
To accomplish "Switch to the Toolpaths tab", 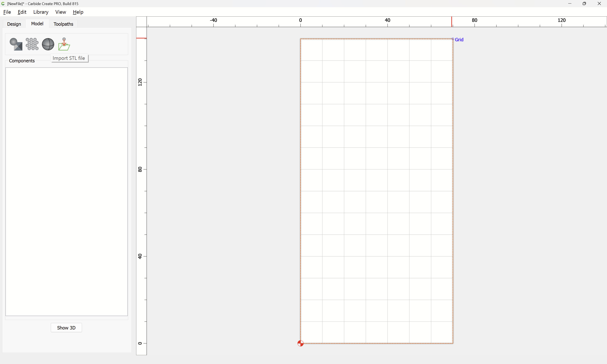I will 63,24.
